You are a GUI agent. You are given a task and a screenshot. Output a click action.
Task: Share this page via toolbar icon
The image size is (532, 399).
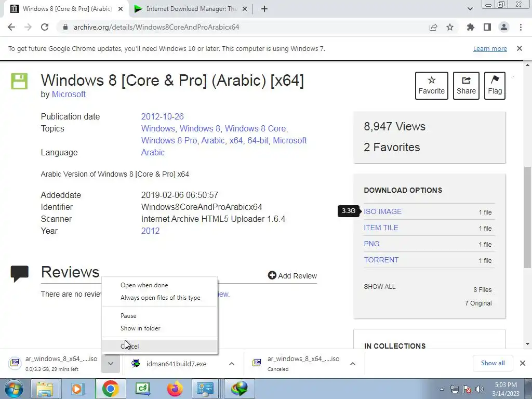[x=433, y=27]
